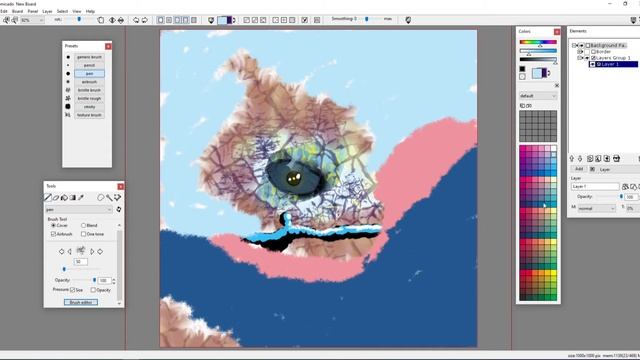Screen dimensions: 640x360
Task: Select the eyedropper color picker tool
Action: point(81,198)
